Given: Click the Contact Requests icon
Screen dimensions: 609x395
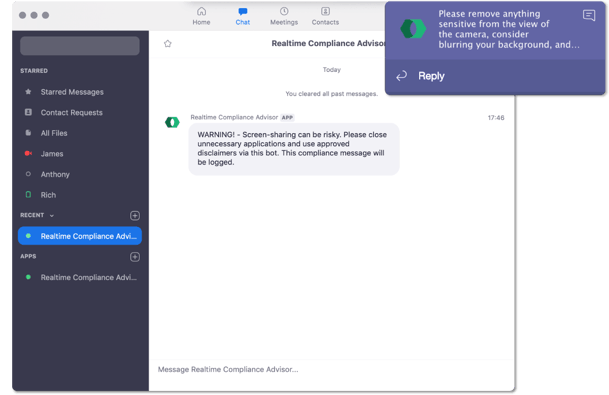Looking at the screenshot, I should coord(28,112).
